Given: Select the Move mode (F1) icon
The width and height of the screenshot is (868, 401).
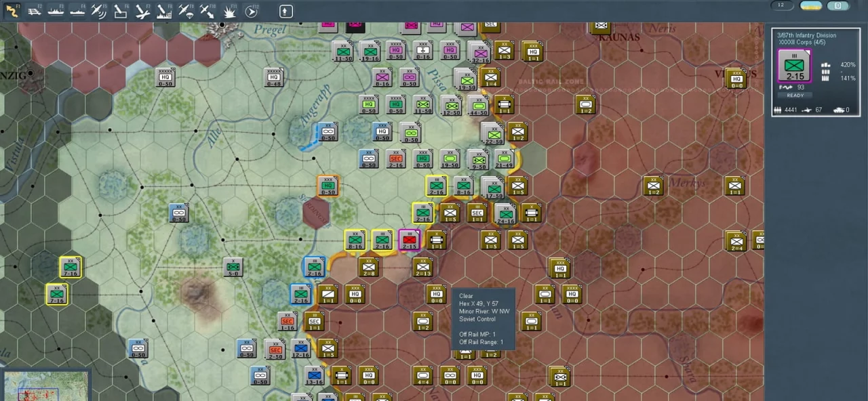Looking at the screenshot, I should click(x=11, y=10).
